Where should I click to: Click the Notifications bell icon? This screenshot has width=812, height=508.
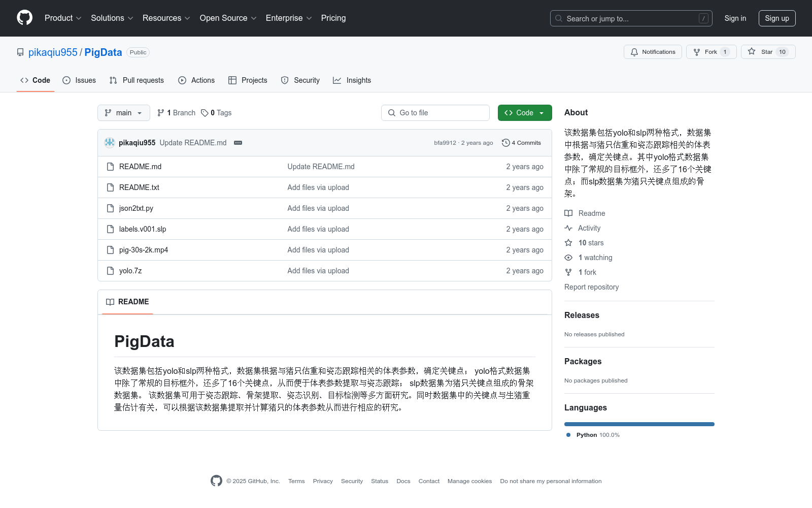click(x=634, y=52)
